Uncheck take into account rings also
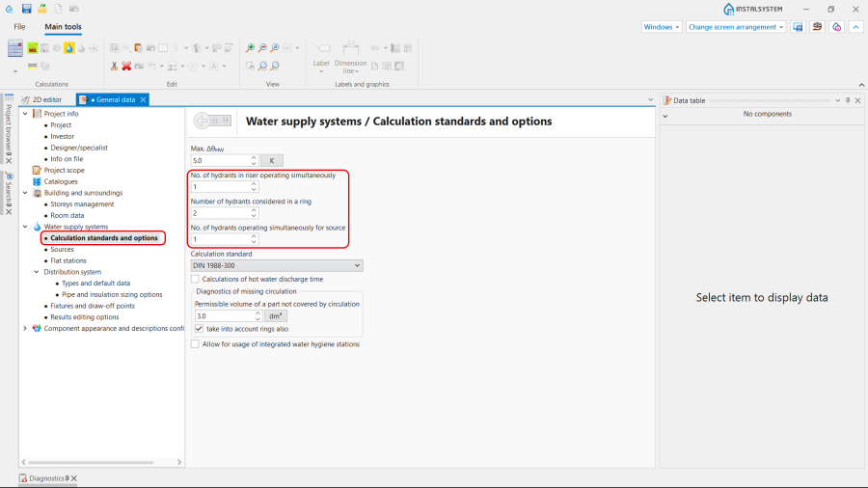This screenshot has height=488, width=868. coord(200,329)
